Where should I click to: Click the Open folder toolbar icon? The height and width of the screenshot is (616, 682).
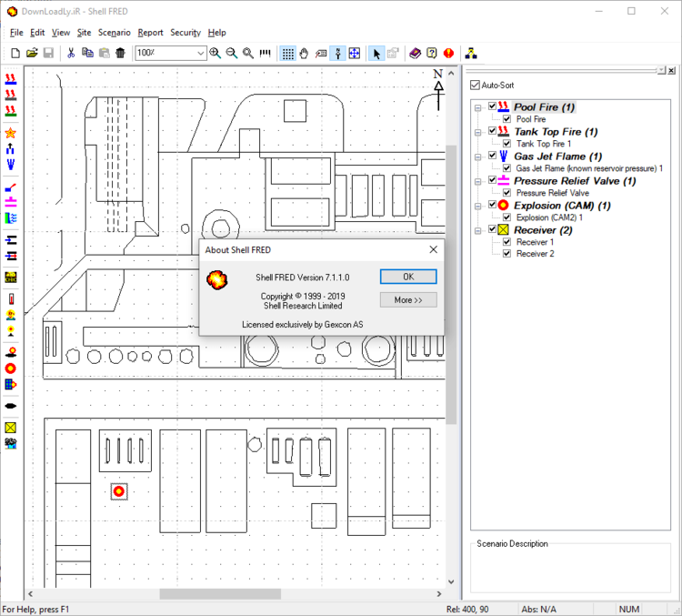(x=32, y=54)
